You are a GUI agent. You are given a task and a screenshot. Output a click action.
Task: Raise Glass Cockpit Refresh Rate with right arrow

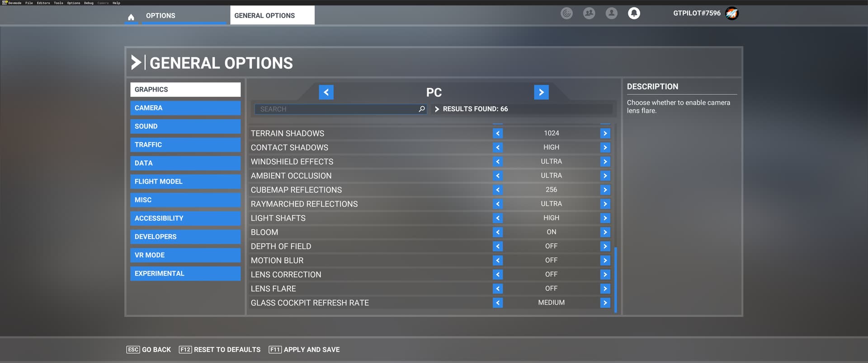tap(605, 302)
